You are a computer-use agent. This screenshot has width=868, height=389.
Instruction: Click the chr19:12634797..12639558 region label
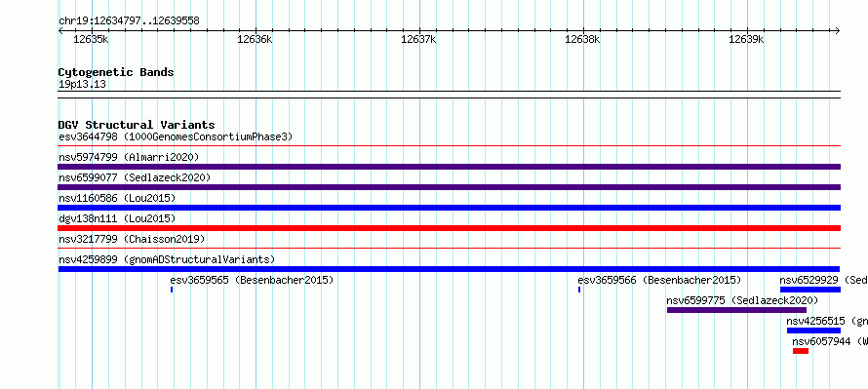coord(129,21)
